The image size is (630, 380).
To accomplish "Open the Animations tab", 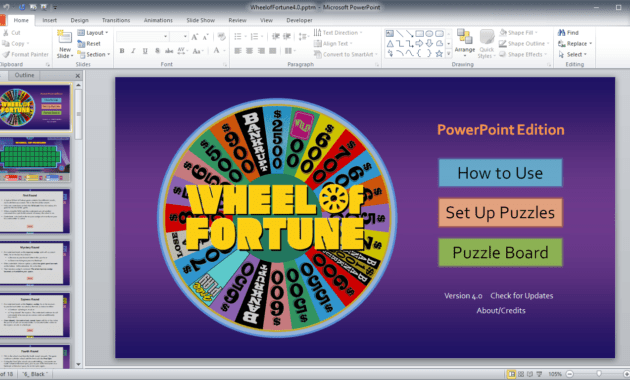I will pyautogui.click(x=158, y=20).
